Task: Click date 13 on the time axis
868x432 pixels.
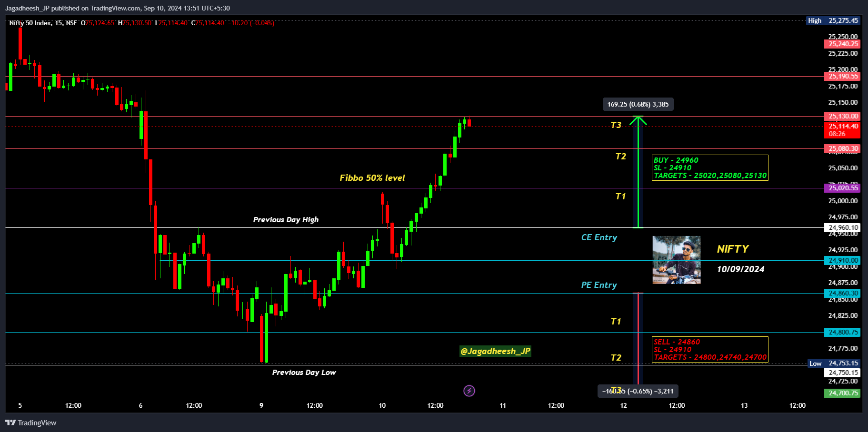Action: pos(744,405)
